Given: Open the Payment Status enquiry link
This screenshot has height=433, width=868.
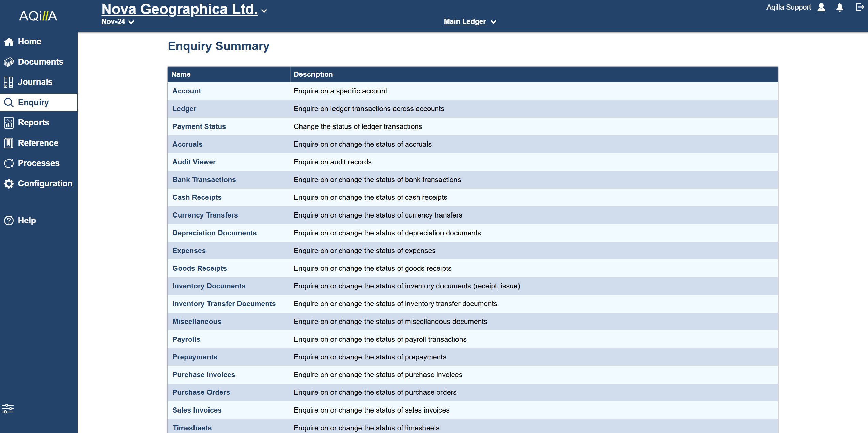Looking at the screenshot, I should coord(199,126).
